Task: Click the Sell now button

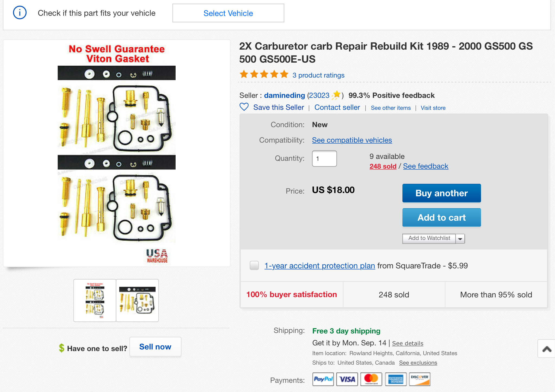Action: [155, 347]
